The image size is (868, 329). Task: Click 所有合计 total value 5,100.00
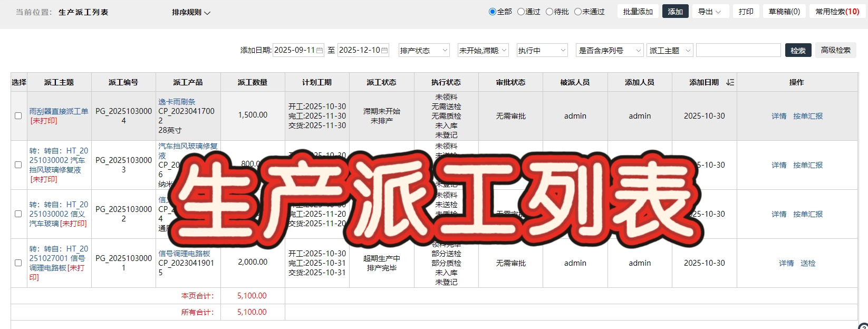[252, 312]
